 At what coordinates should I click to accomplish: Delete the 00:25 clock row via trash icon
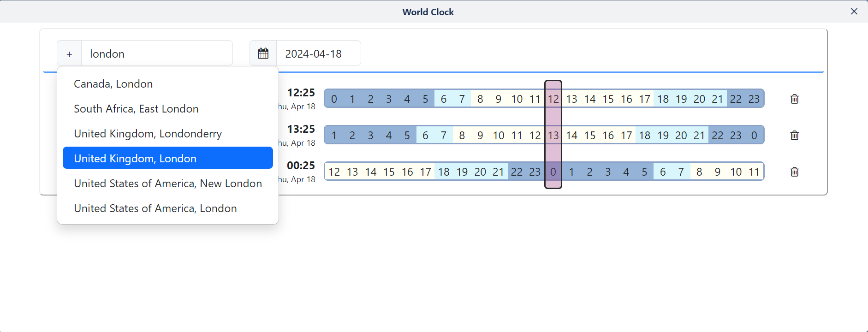click(794, 172)
